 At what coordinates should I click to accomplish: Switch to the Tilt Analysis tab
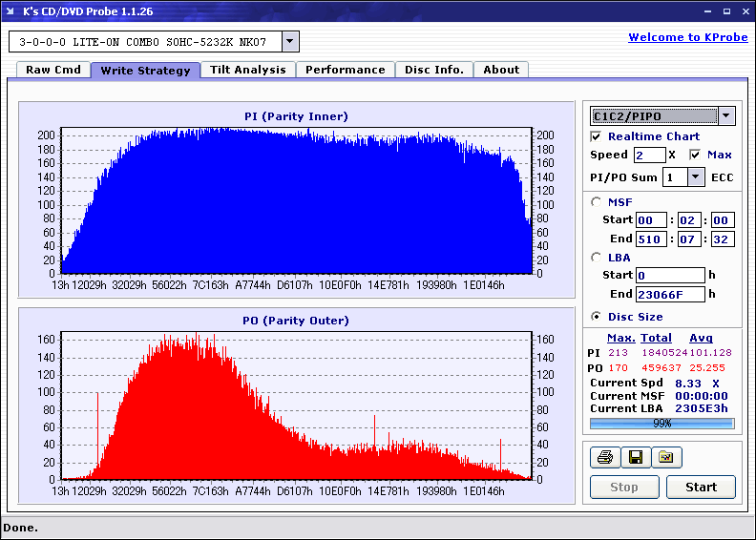point(248,70)
